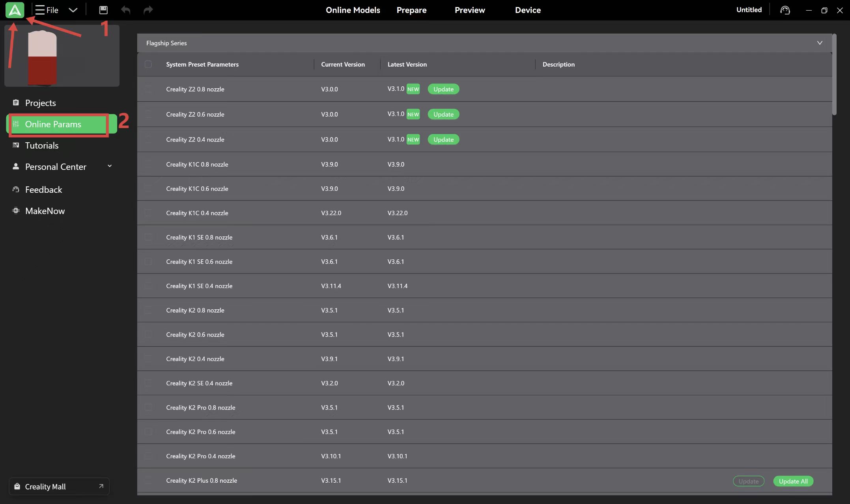
Task: Open the Tutorials section
Action: [x=42, y=145]
